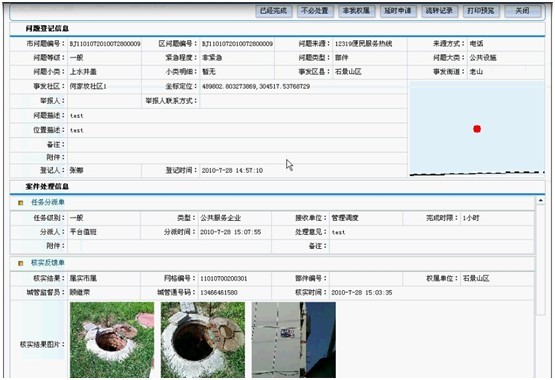Click 登记时间 value 2010-7-28 14:57:10
Screen dimensions: 555x380
point(232,171)
